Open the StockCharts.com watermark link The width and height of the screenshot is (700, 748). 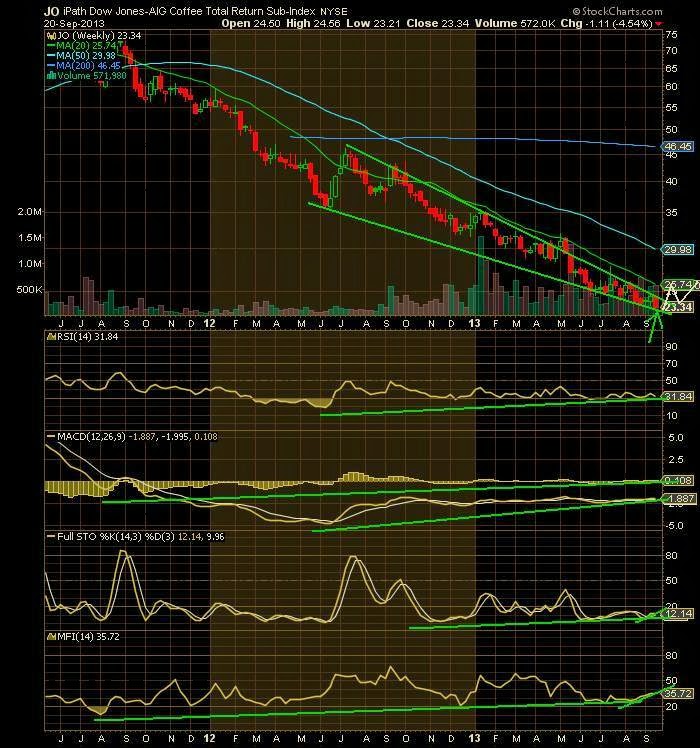point(617,11)
